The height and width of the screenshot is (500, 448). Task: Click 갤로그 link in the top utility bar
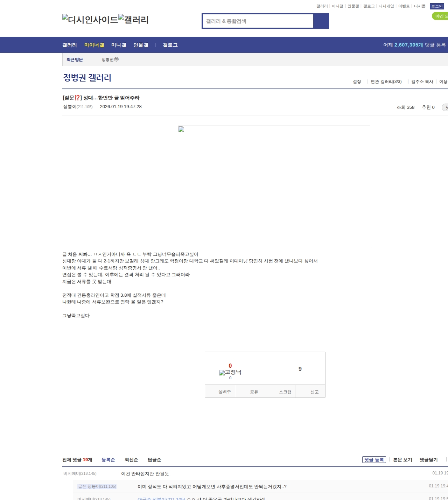369,6
